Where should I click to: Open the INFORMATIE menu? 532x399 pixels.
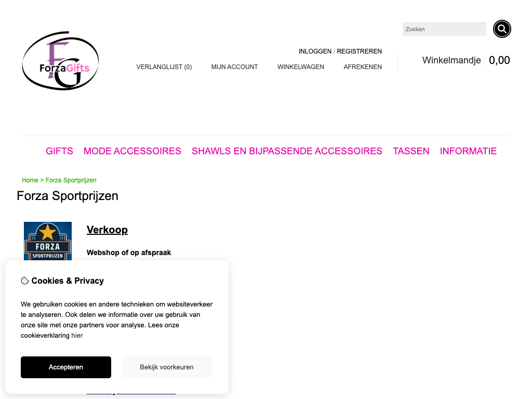[x=468, y=151]
